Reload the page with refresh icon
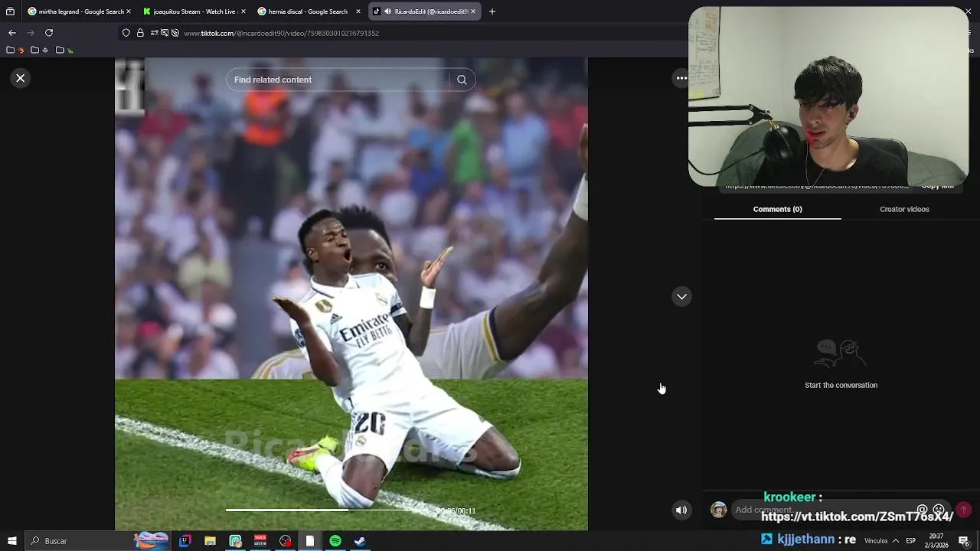Viewport: 980px width, 551px height. click(49, 33)
